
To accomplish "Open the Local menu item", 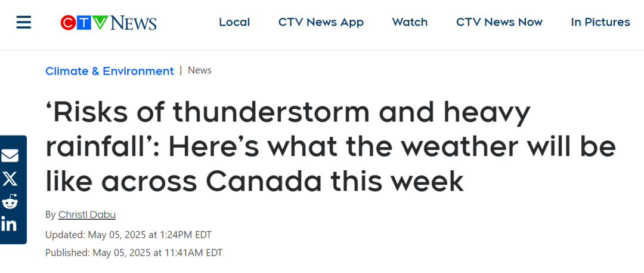I will 234,22.
